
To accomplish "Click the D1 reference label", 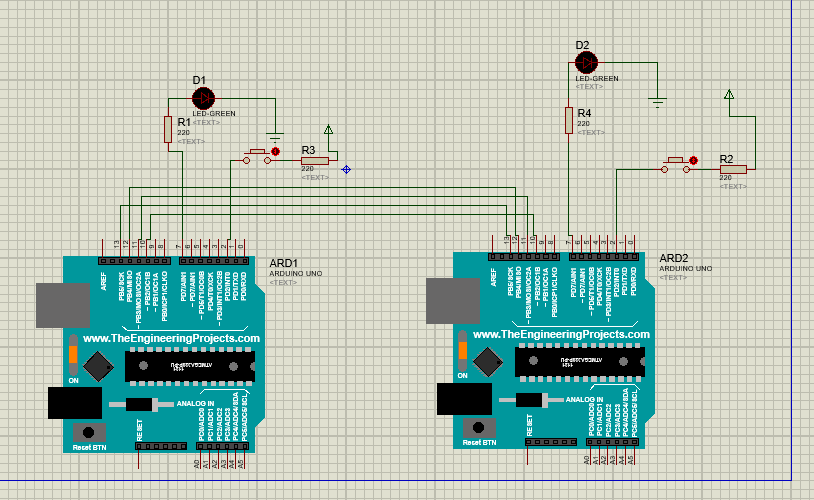I will tap(199, 80).
